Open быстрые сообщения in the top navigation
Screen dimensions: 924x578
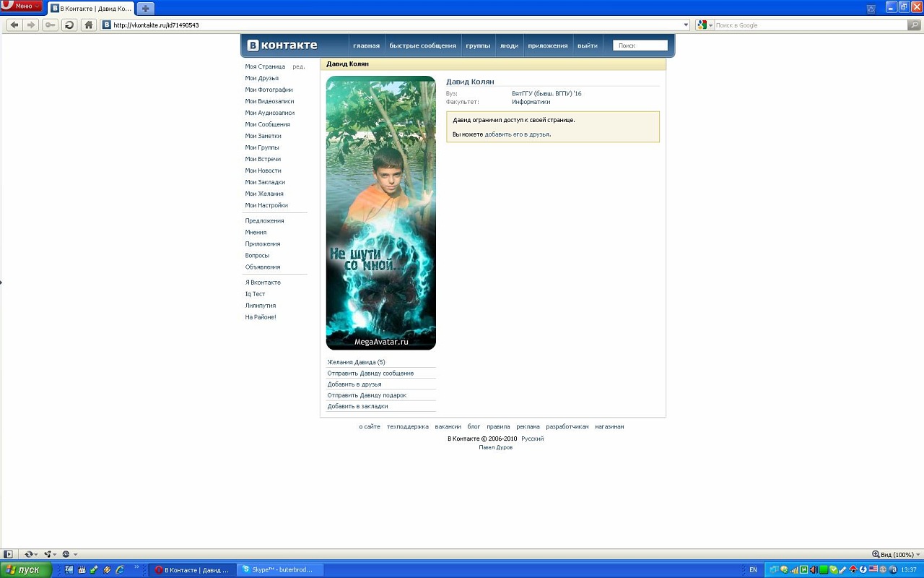tap(422, 46)
